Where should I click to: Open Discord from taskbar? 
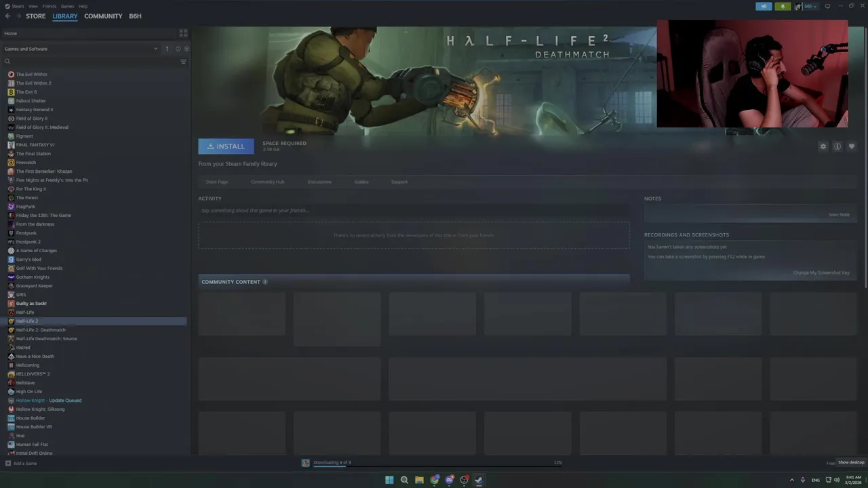(449, 480)
